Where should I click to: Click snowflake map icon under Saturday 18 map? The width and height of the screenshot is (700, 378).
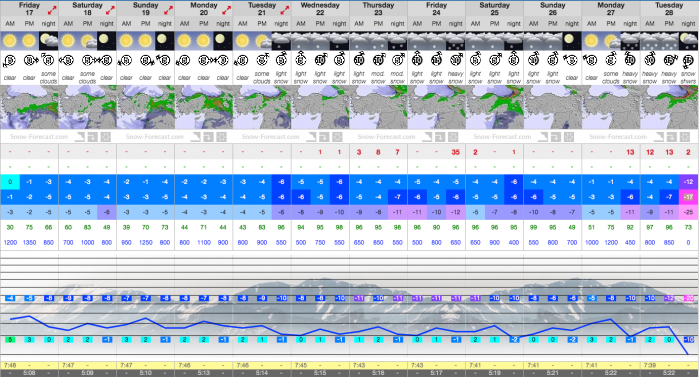(x=105, y=137)
